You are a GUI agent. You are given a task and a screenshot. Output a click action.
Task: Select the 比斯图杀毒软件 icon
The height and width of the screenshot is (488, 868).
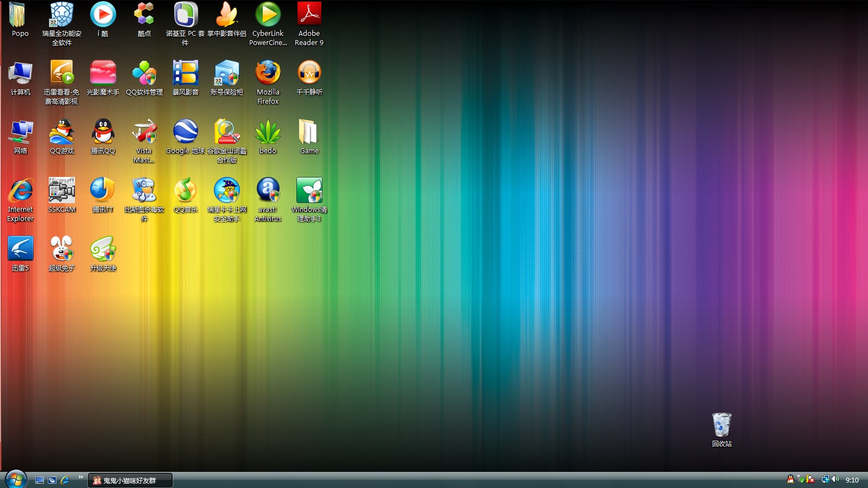[144, 200]
